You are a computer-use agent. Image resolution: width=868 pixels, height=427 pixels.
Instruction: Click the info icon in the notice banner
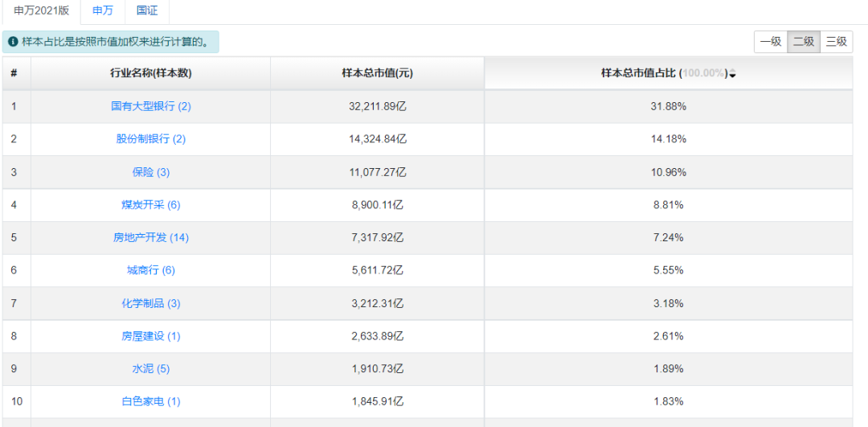(x=13, y=42)
